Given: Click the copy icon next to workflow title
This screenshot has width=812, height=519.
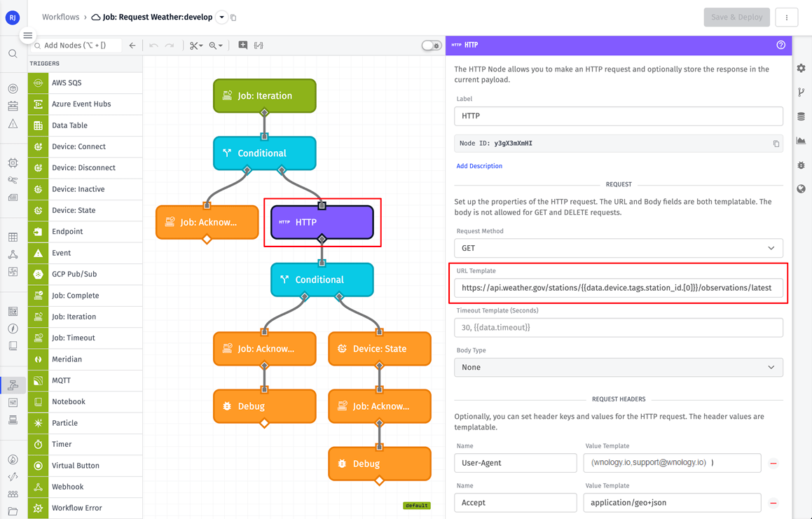Looking at the screenshot, I should click(233, 18).
